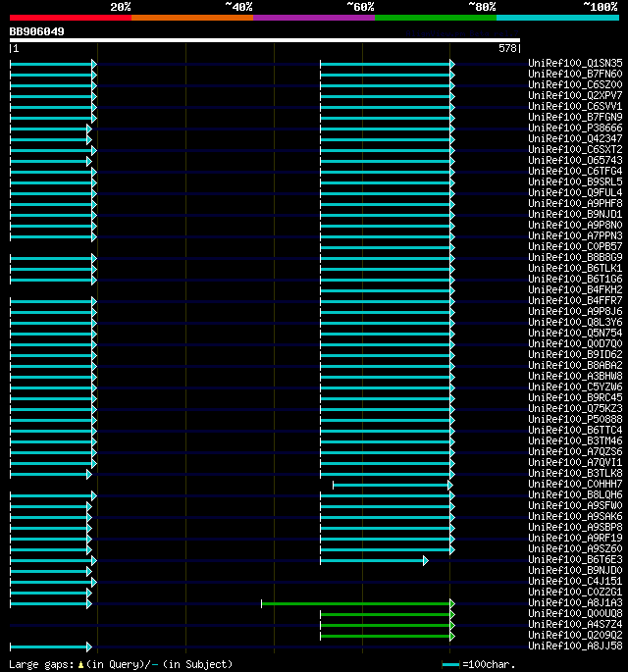The width and height of the screenshot is (628, 672).
Task: Click label UniRef100_A9SAK6
Action: [575, 516]
